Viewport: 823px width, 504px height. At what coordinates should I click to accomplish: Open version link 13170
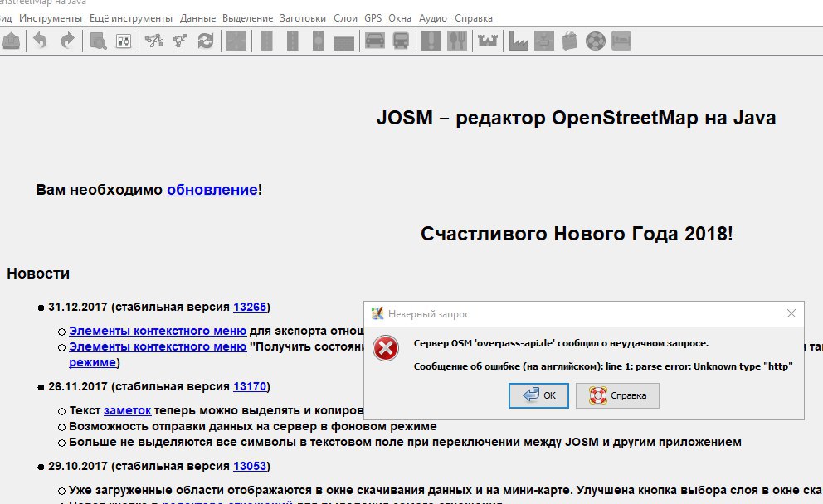click(250, 386)
